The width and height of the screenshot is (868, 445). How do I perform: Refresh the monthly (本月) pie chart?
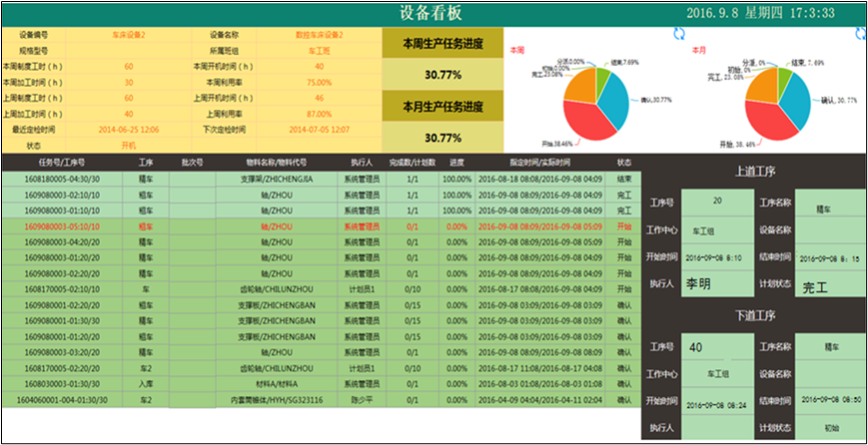[860, 34]
